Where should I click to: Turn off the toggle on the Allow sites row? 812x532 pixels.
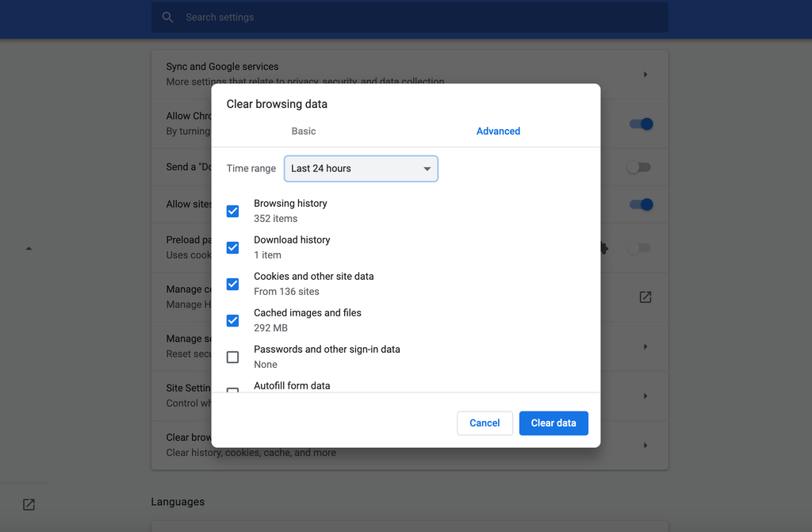[640, 205]
